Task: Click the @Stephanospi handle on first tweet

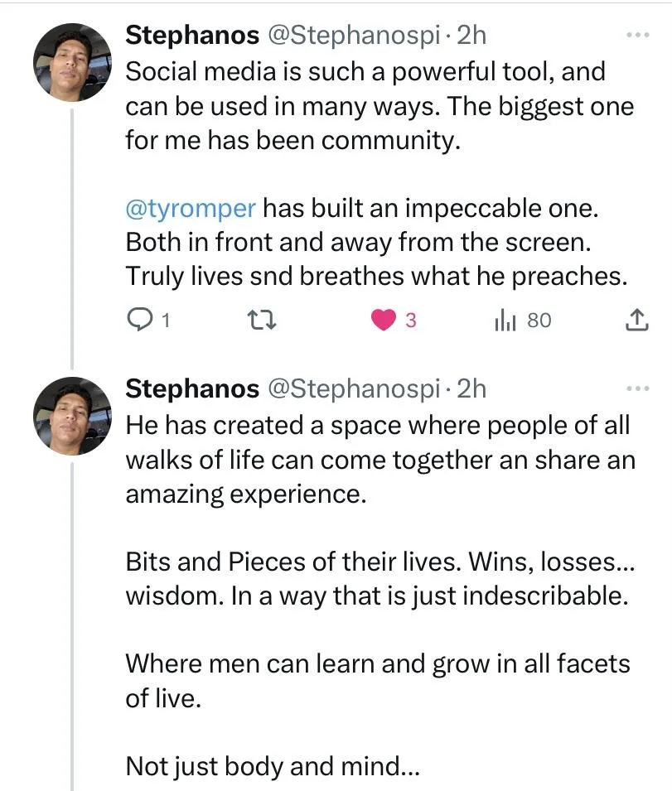Action: (353, 35)
